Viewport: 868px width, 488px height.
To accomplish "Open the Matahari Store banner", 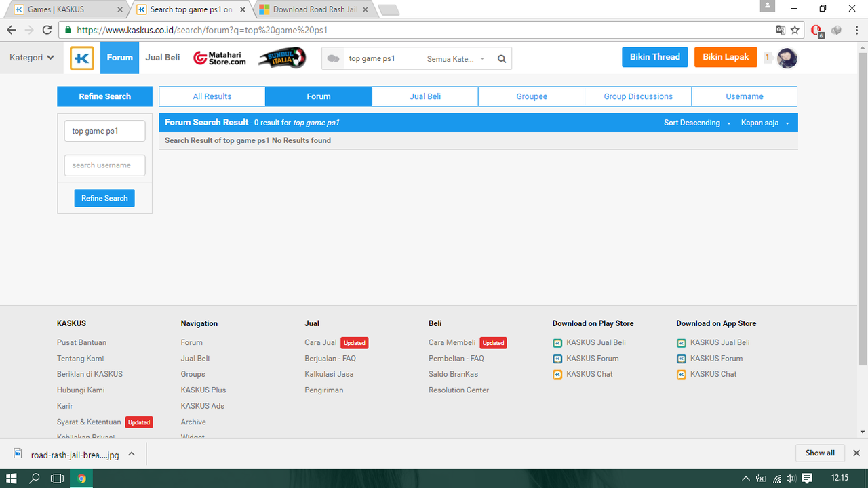I will 219,58.
